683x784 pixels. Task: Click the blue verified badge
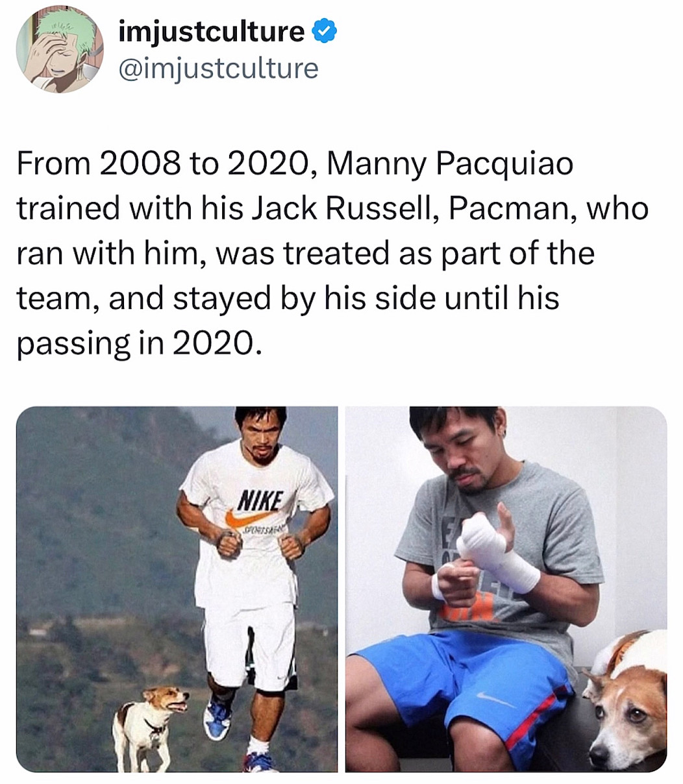(325, 31)
